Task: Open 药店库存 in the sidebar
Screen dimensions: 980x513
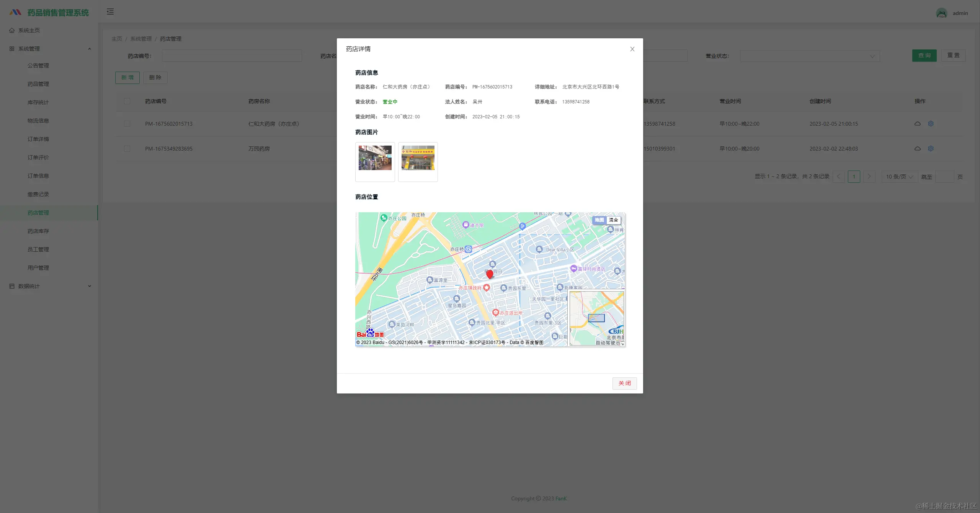Action: [x=38, y=231]
